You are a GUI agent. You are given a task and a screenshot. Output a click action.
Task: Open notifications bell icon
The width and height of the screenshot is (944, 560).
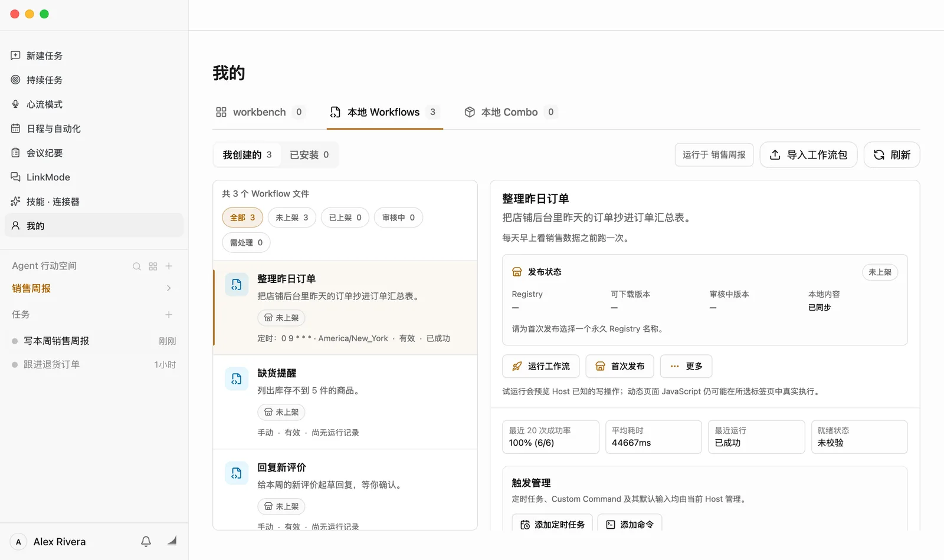click(146, 541)
